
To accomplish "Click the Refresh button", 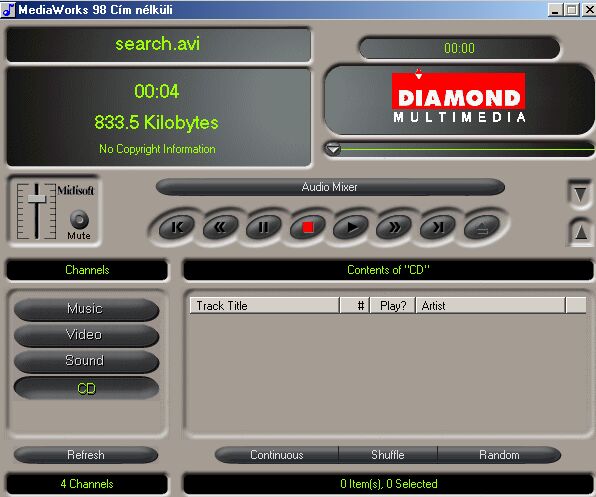I will pyautogui.click(x=86, y=455).
